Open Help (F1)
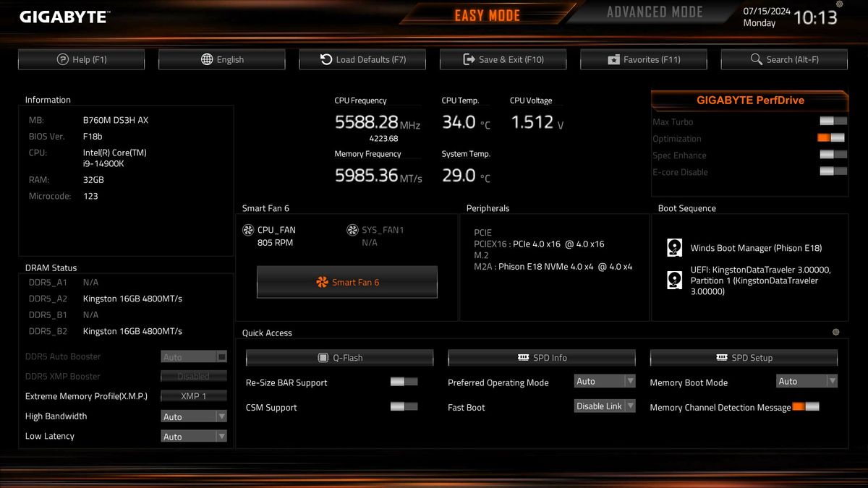The image size is (868, 488). [x=81, y=59]
